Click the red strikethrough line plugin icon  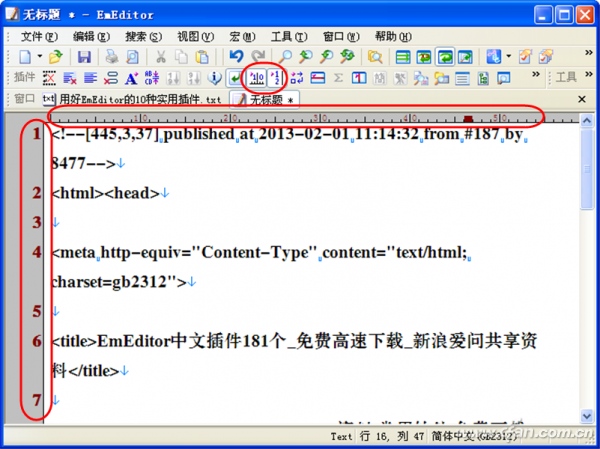pyautogui.click(x=318, y=78)
